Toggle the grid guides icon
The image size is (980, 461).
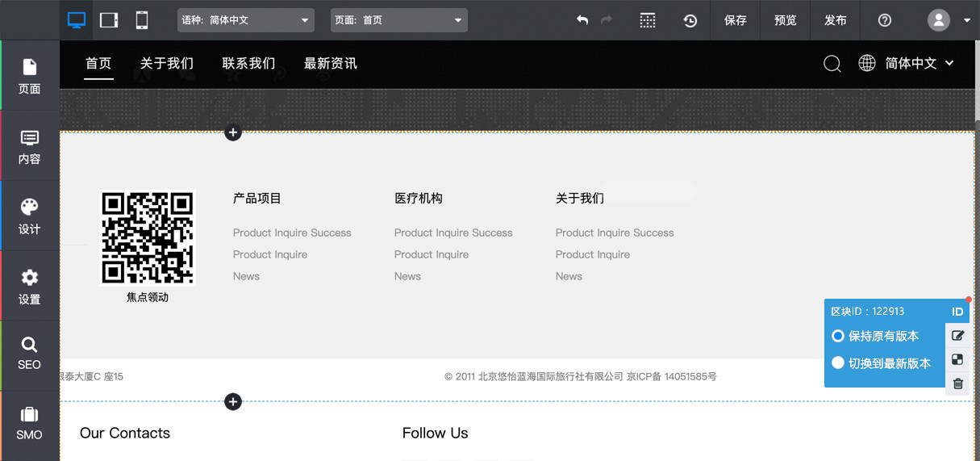click(648, 20)
